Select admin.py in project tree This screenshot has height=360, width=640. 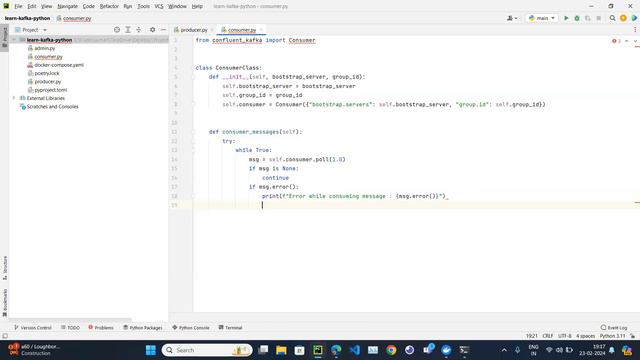[x=44, y=48]
